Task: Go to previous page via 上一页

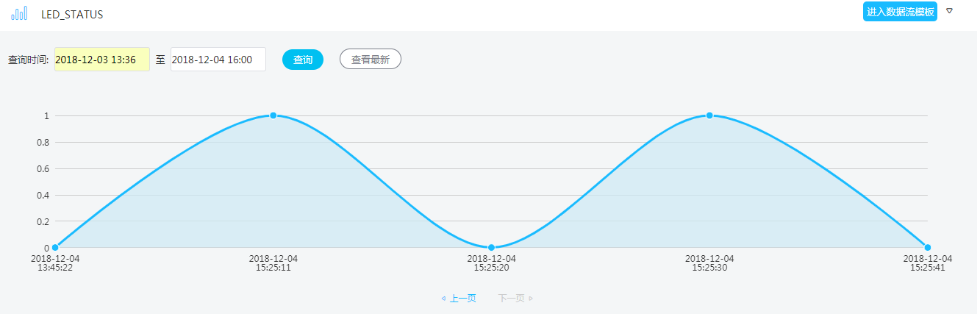Action: coord(462,298)
